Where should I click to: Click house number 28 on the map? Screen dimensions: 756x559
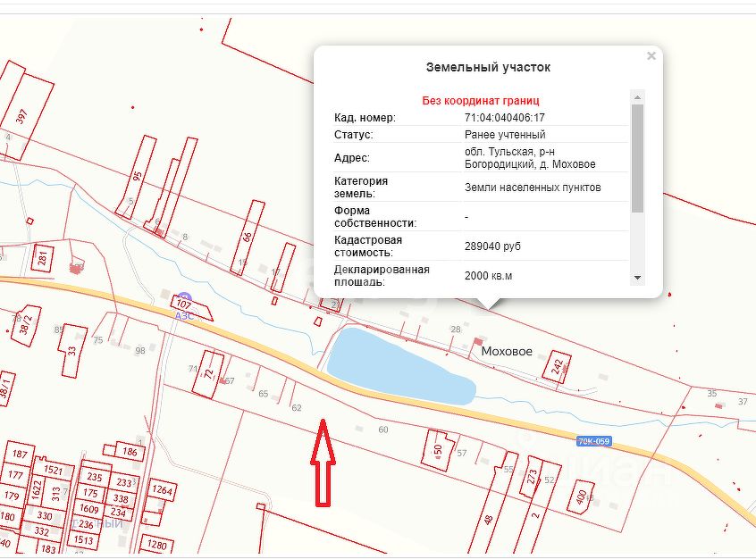click(456, 330)
